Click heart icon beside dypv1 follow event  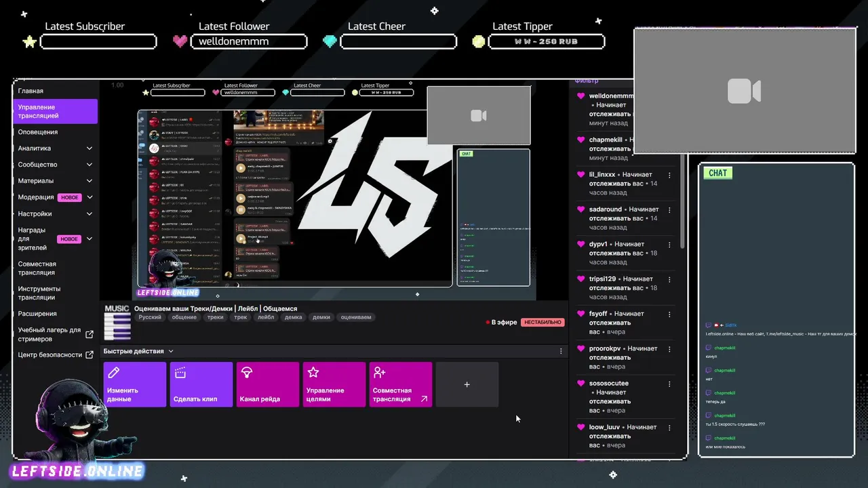pos(581,244)
